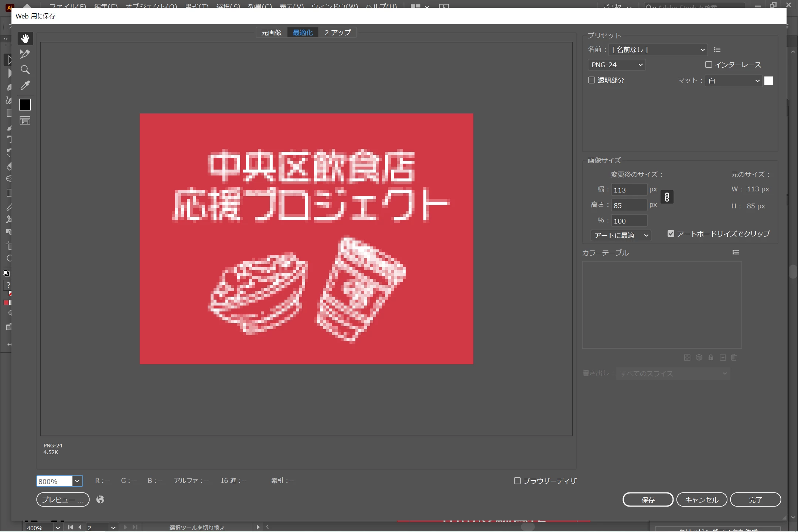Viewport: 798px width, 532px height.
Task: Toggle slice visibility icon
Action: (x=25, y=120)
